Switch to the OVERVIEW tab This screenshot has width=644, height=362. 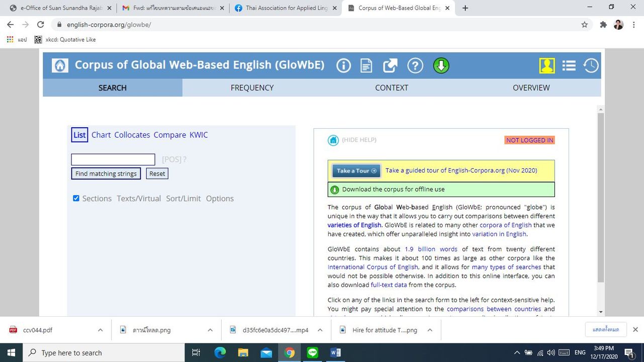tap(531, 87)
